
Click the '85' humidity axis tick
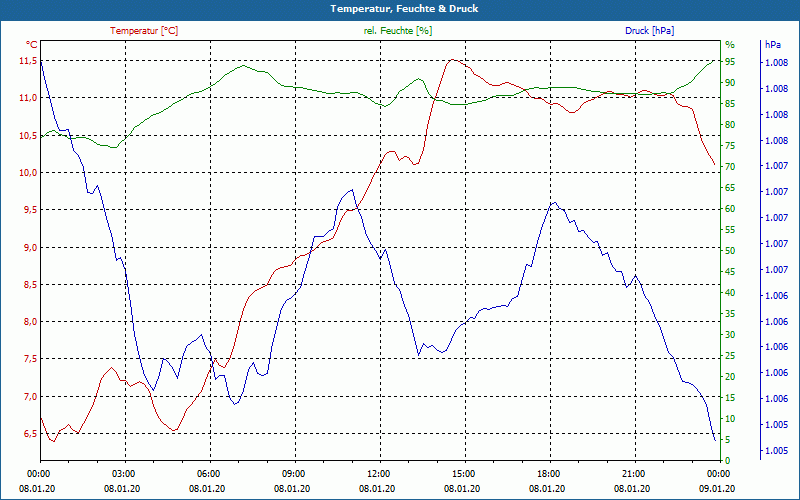730,104
